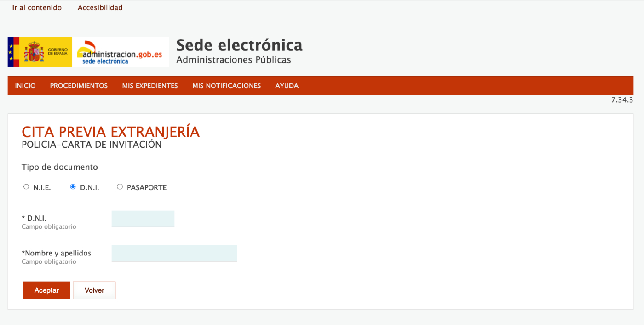Click the Sede electrónica header title
This screenshot has height=325, width=644.
tap(239, 45)
